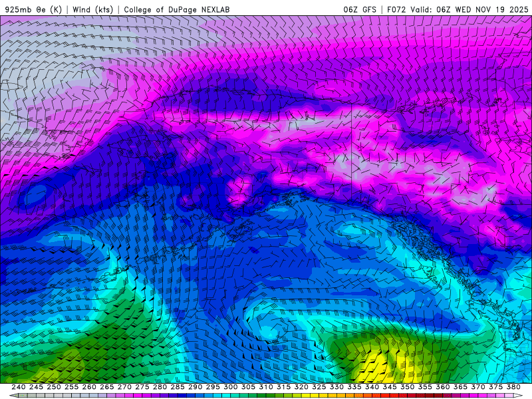Click the 325 color scale label
The height and width of the screenshot is (399, 532).
click(319, 387)
